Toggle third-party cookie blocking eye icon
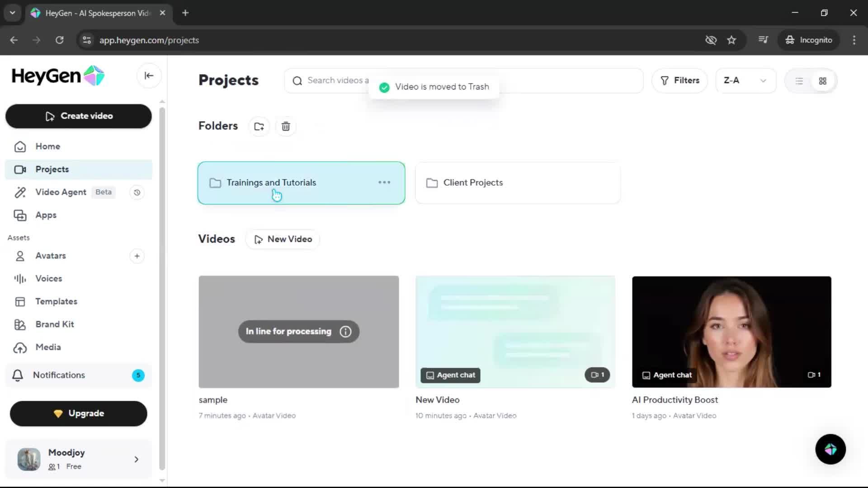 point(711,40)
